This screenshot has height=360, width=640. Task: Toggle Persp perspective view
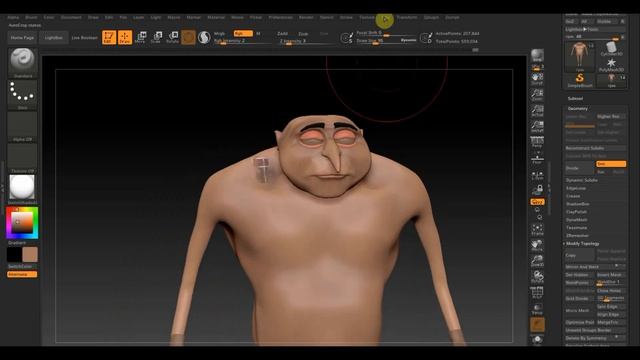click(537, 142)
